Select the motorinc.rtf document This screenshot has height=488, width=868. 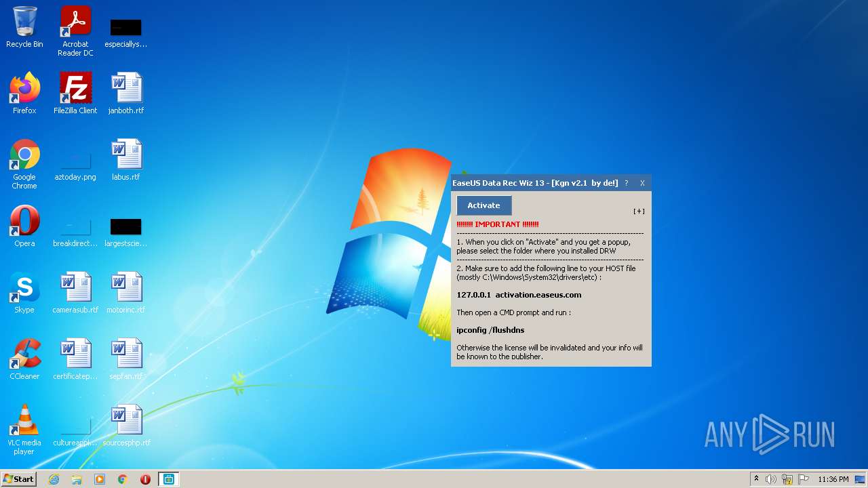[126, 292]
